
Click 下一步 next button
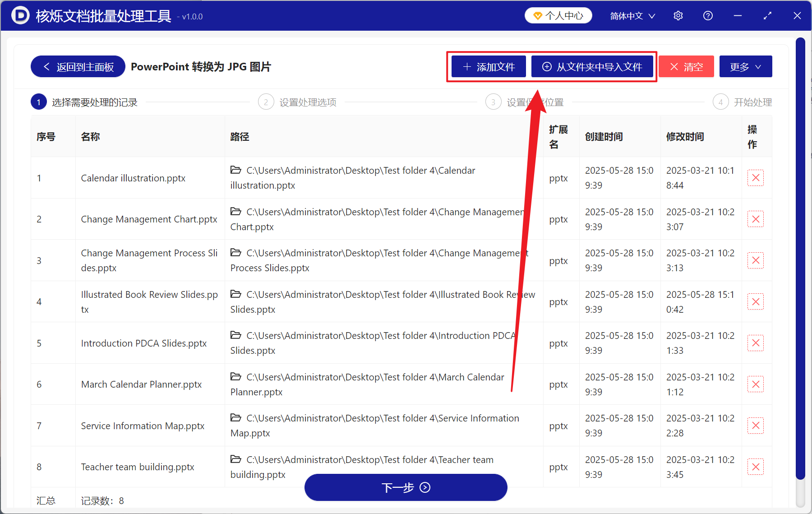406,487
